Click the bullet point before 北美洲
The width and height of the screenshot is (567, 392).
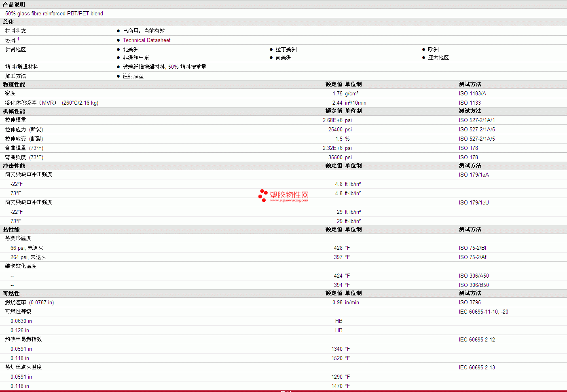point(118,50)
